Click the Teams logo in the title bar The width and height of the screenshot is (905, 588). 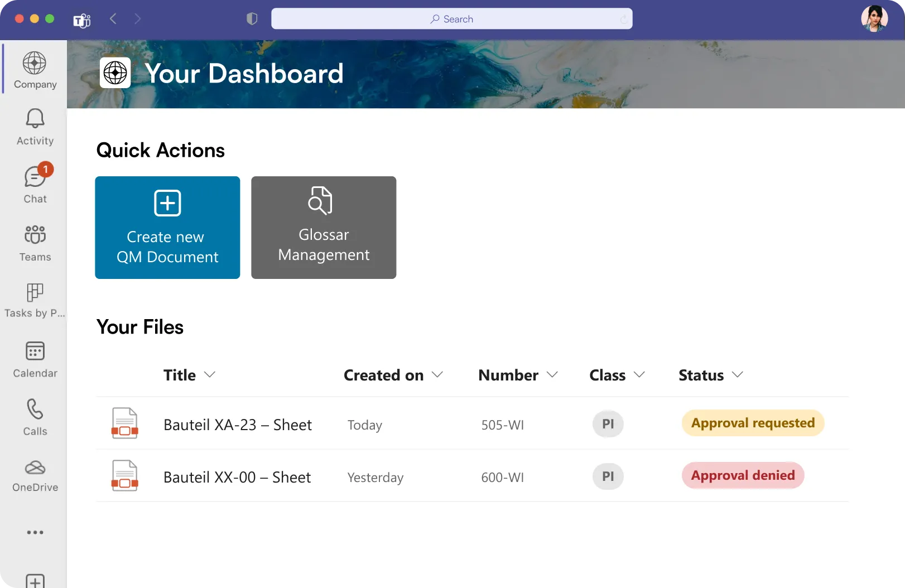[x=81, y=18]
